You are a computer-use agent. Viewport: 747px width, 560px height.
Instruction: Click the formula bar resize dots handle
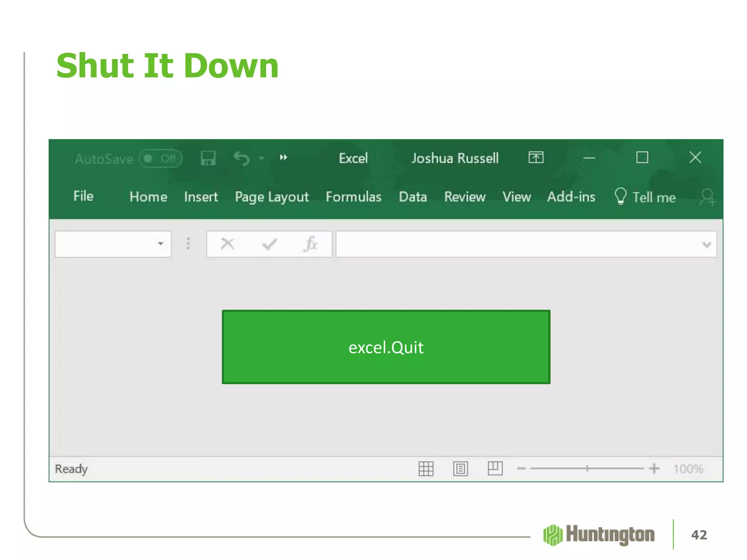[x=188, y=244]
